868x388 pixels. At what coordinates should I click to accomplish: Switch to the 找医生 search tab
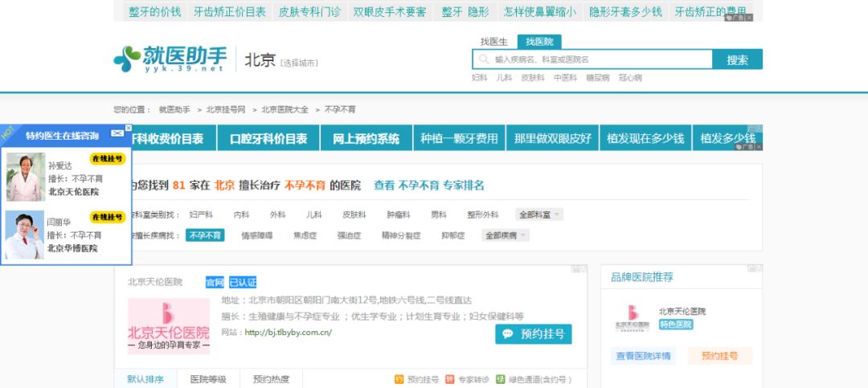click(493, 41)
